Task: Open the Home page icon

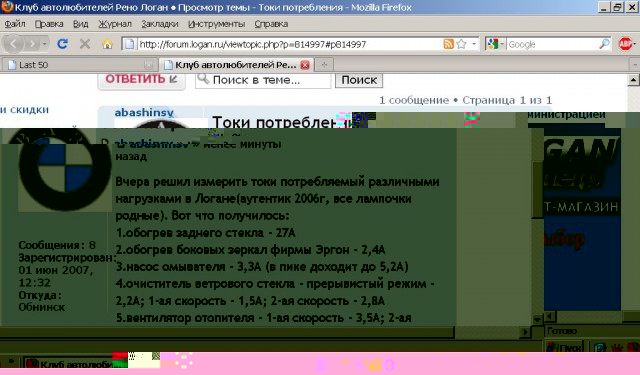Action: 107,44
